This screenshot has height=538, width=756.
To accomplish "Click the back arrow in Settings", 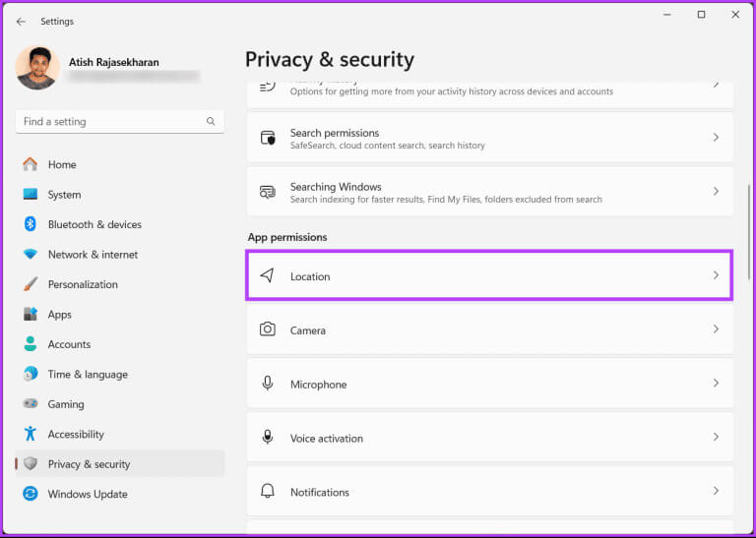I will click(x=21, y=22).
